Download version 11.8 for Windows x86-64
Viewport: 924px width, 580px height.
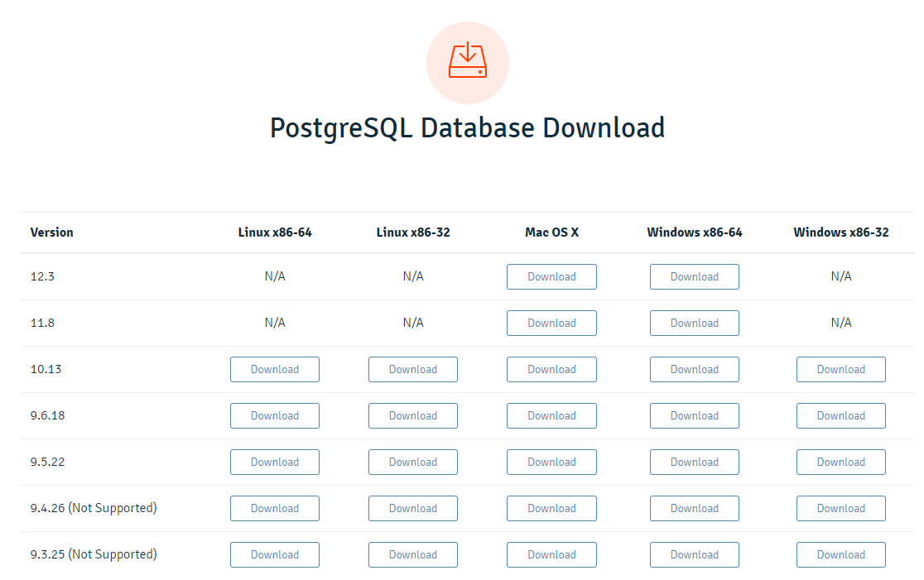[694, 324]
